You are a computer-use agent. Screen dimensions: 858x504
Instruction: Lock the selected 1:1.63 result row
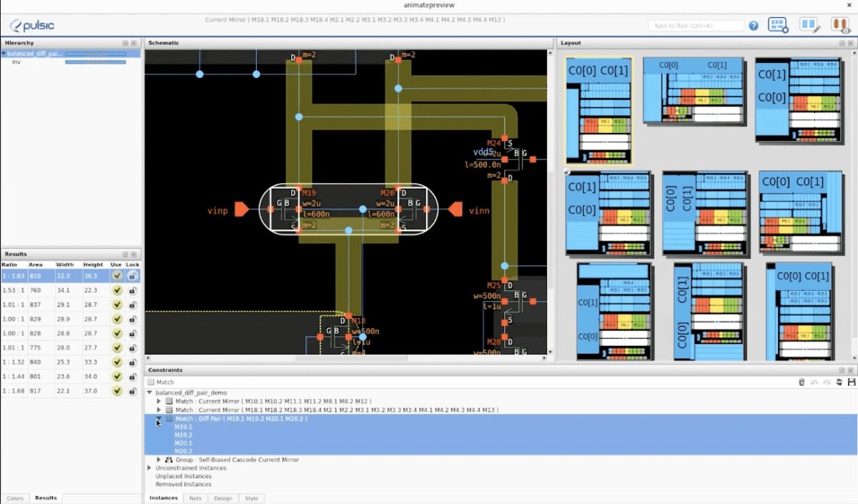[x=132, y=275]
